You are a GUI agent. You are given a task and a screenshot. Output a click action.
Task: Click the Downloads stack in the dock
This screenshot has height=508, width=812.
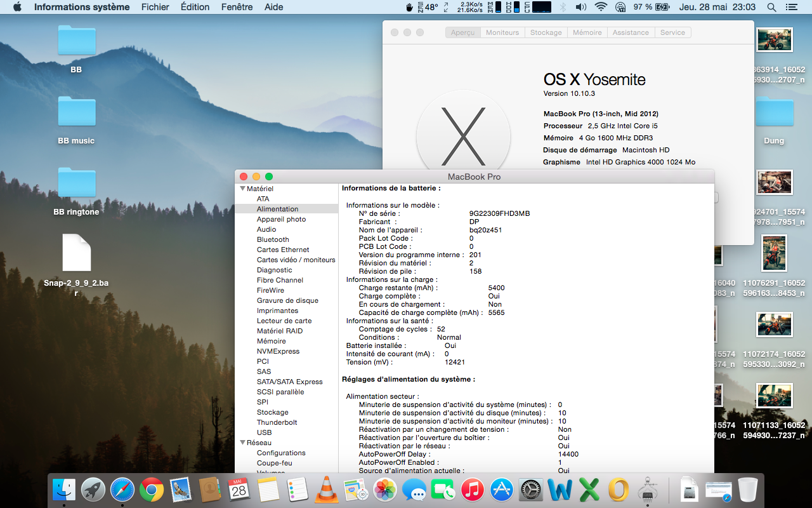(x=690, y=490)
